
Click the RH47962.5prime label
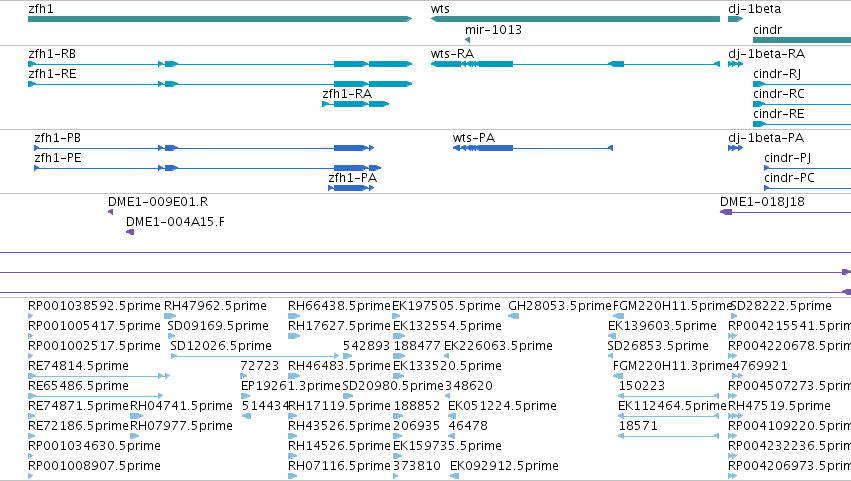tap(215, 306)
